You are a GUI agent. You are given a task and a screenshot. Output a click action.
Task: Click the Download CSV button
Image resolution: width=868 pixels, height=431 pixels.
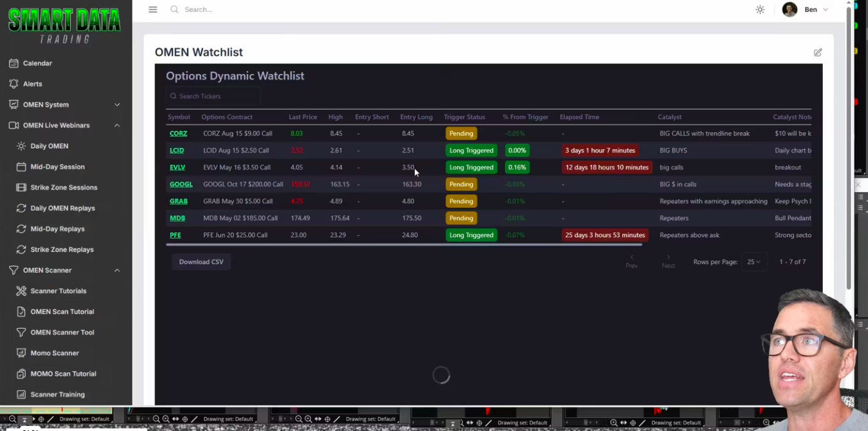[x=201, y=262]
